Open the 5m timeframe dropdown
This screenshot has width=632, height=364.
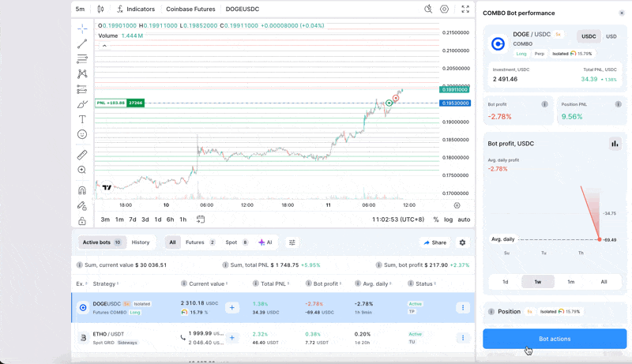[x=80, y=9]
